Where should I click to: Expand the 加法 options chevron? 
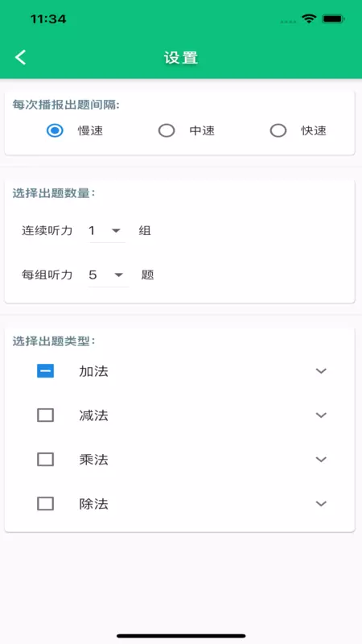coord(321,371)
